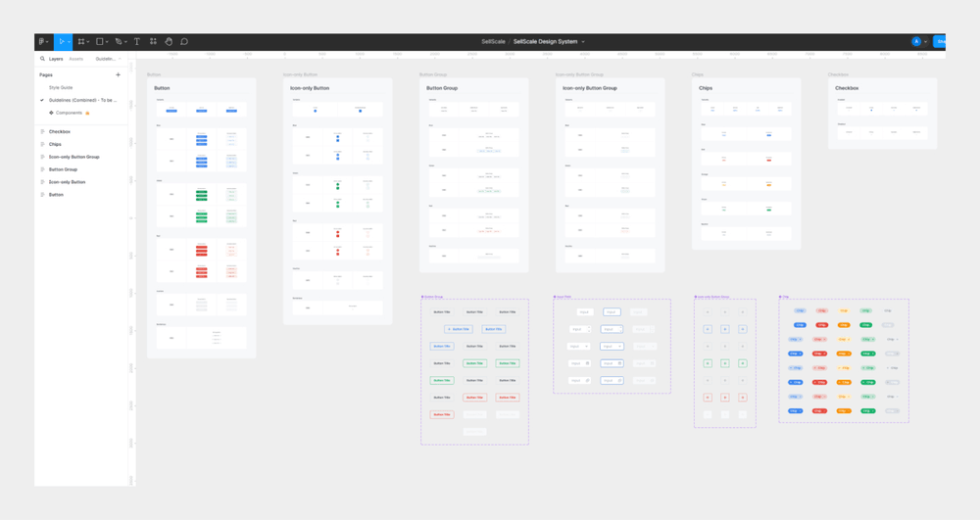Switch to the Assets tab

pos(75,59)
